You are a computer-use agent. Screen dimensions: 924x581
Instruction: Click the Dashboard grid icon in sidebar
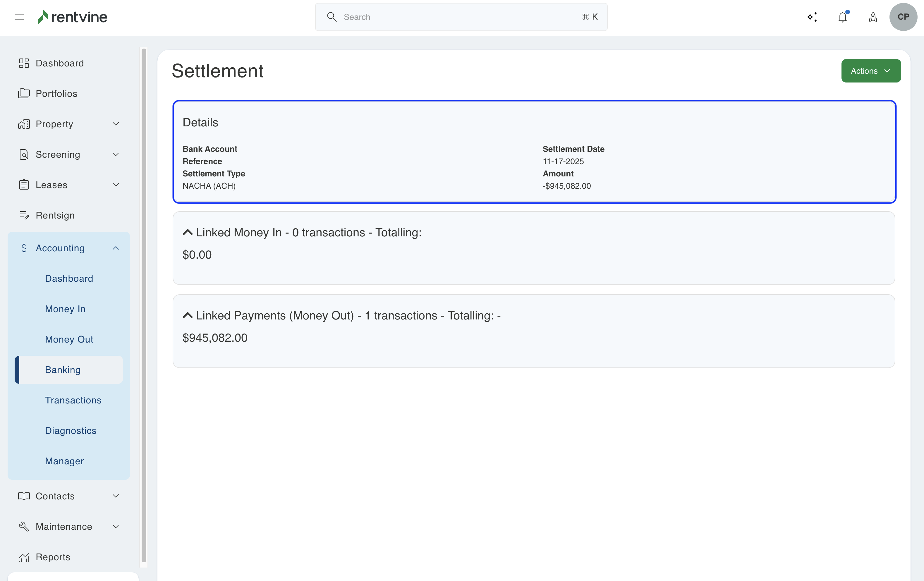click(x=24, y=63)
